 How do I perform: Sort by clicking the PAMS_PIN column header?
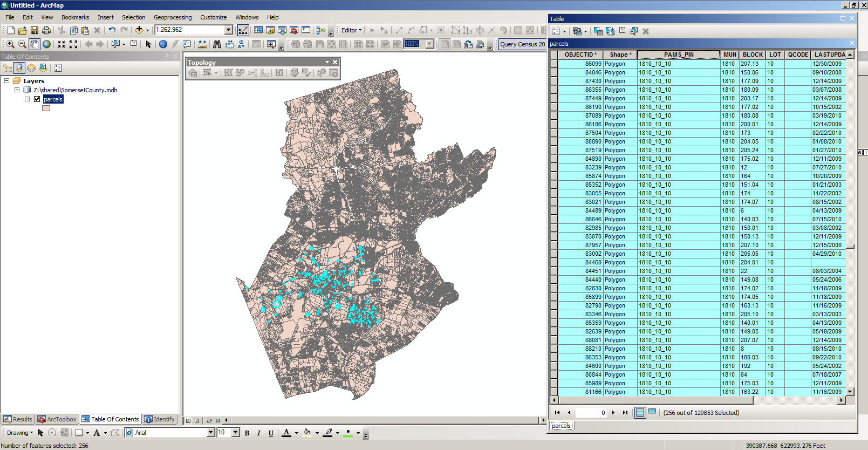tap(678, 54)
